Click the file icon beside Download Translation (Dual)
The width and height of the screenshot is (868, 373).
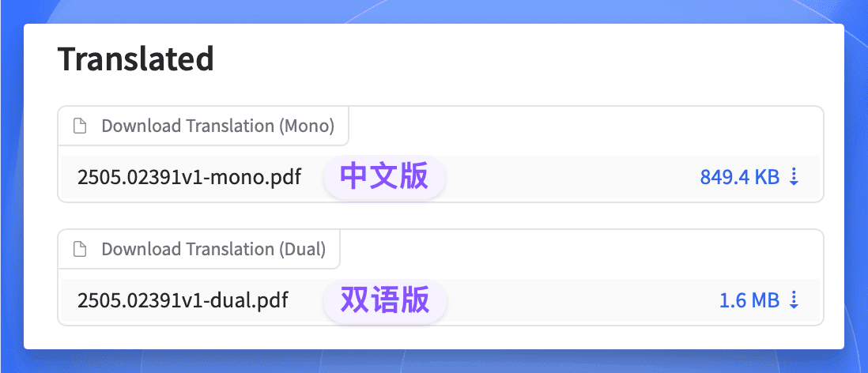pyautogui.click(x=79, y=250)
